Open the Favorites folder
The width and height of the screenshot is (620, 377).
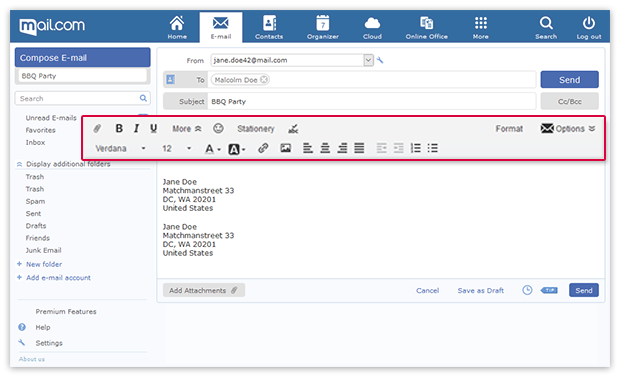[40, 130]
